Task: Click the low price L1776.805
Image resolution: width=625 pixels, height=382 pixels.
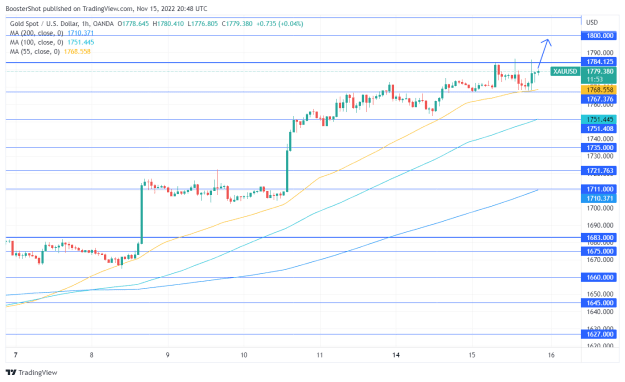Action: 203,24
